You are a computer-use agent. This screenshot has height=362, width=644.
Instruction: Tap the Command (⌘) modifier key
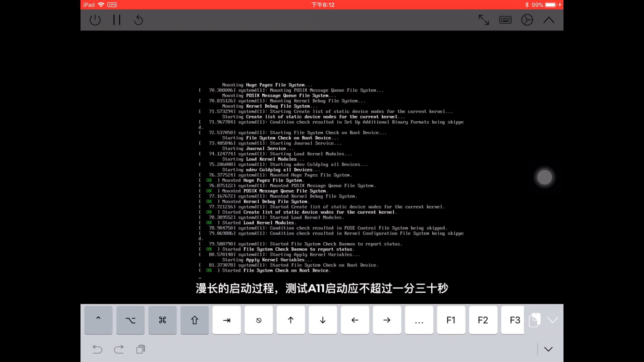(x=162, y=320)
